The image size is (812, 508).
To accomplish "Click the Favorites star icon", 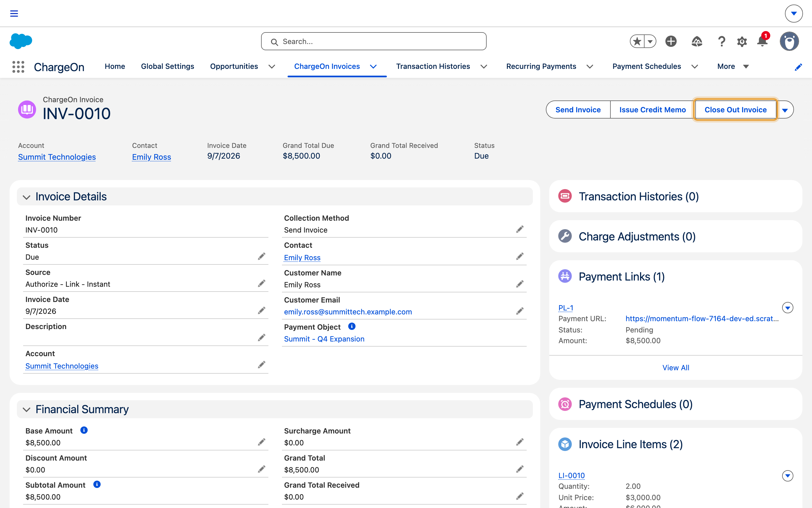I will 637,41.
